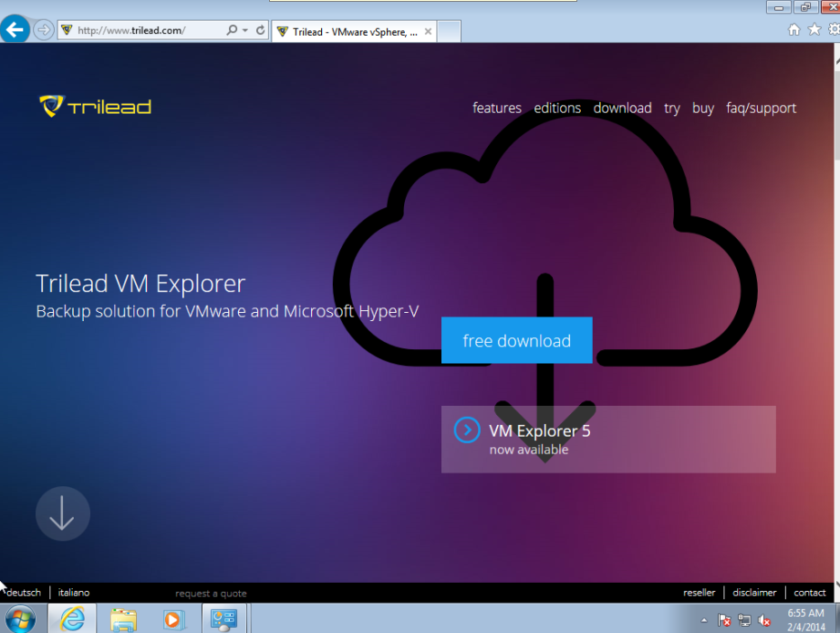Click the VM Explorer 5 circled arrow icon
Image resolution: width=840 pixels, height=633 pixels.
click(x=467, y=430)
